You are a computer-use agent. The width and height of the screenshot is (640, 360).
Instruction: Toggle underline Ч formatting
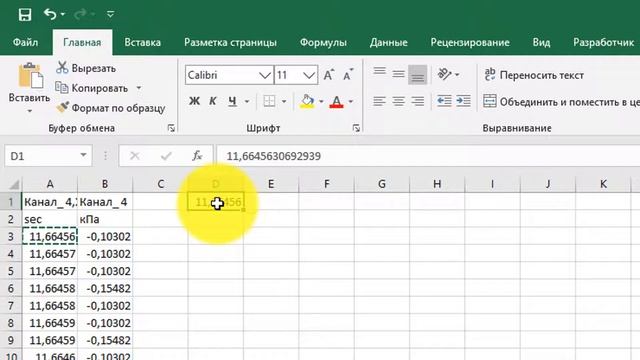click(x=232, y=101)
